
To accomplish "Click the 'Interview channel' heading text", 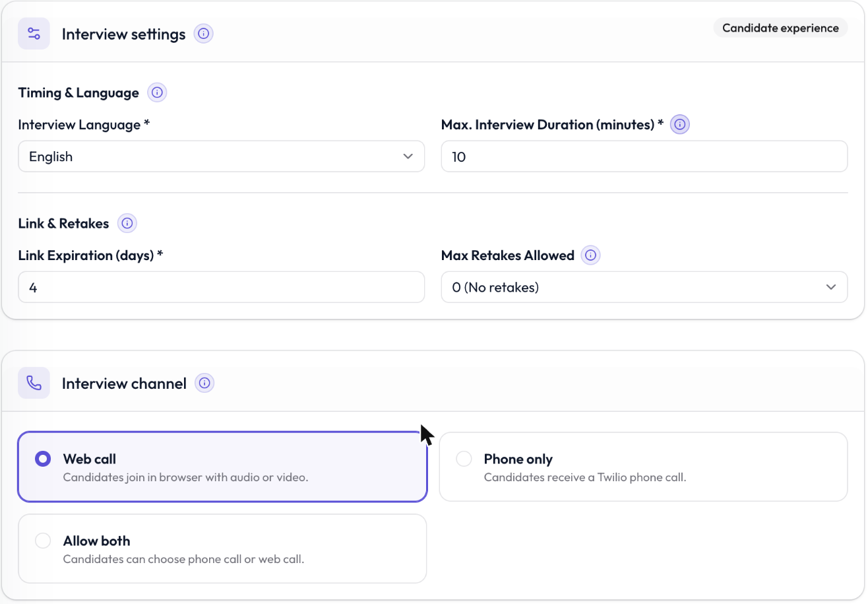I will click(x=124, y=384).
